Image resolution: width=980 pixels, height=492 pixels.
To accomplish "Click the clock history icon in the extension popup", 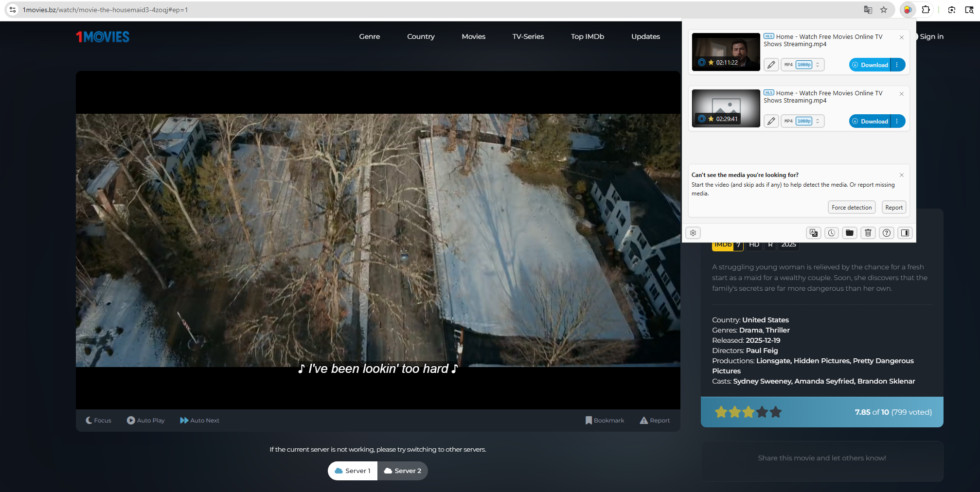I will [831, 233].
